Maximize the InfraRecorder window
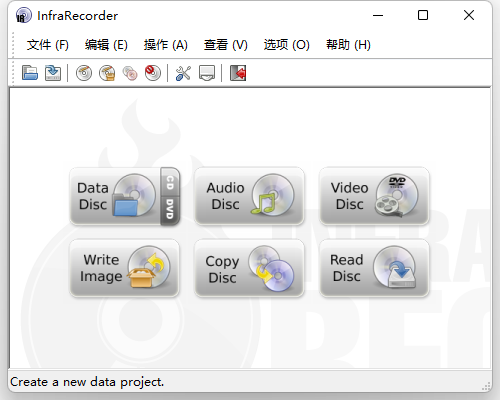Image resolution: width=500 pixels, height=400 pixels. [x=423, y=15]
